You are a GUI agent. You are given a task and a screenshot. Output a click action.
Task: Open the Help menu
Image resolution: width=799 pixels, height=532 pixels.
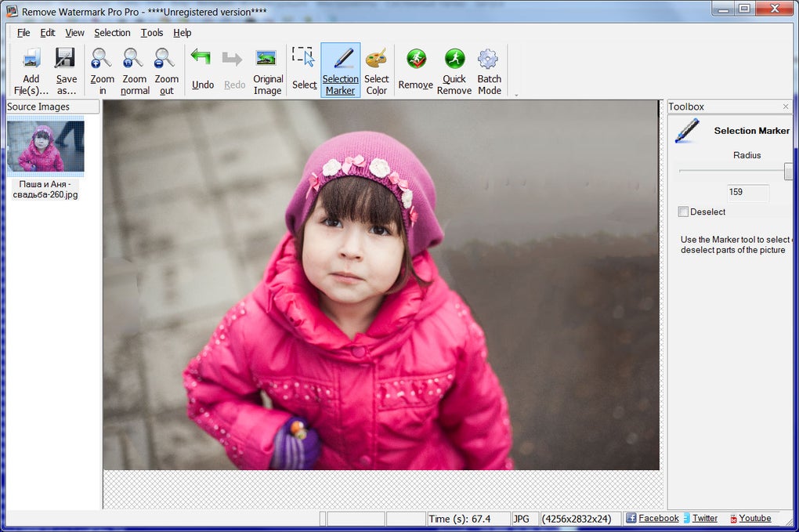[x=182, y=33]
